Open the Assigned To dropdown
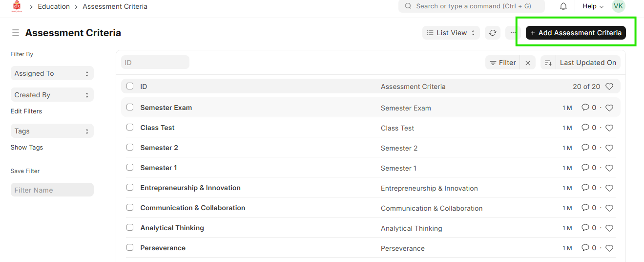The width and height of the screenshot is (644, 262). point(52,73)
